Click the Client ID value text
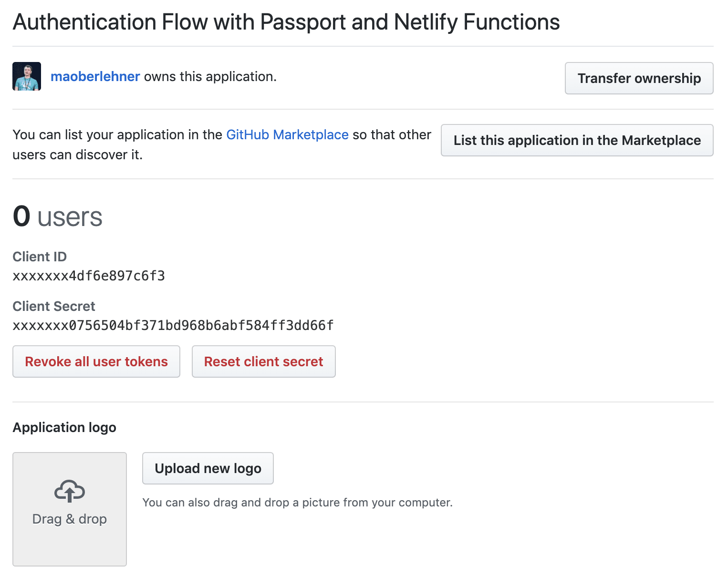The height and width of the screenshot is (577, 728). click(x=89, y=276)
